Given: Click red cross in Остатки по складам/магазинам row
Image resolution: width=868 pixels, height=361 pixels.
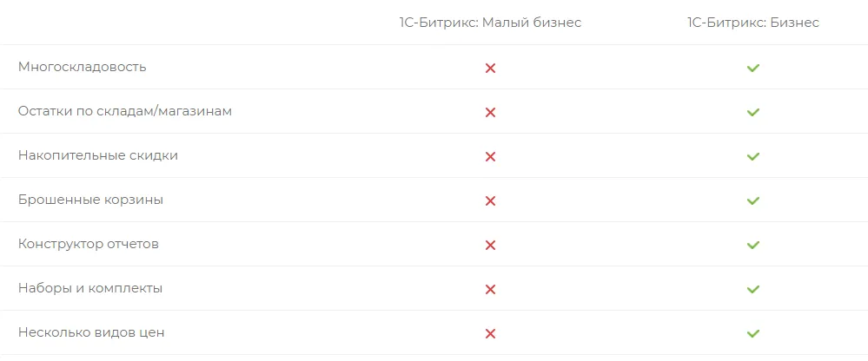Looking at the screenshot, I should 490,112.
